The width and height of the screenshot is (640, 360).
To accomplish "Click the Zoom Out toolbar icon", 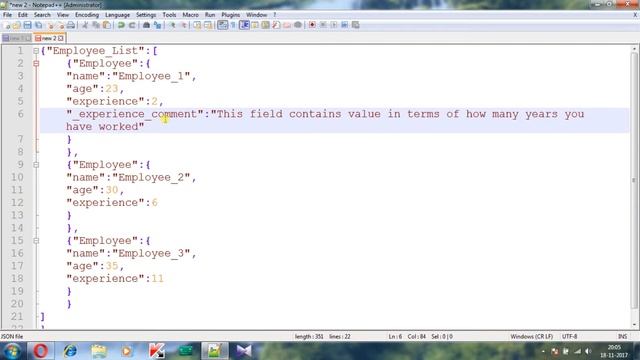I will click(x=184, y=25).
